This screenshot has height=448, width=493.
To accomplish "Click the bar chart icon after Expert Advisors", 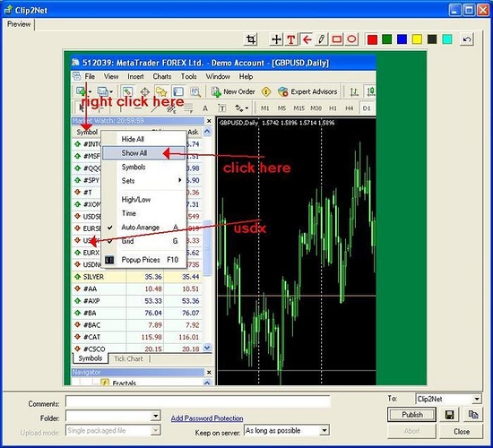I will (354, 91).
